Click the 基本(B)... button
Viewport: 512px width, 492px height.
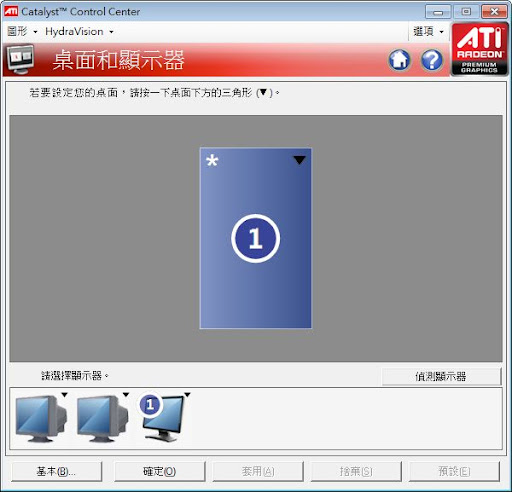point(57,472)
